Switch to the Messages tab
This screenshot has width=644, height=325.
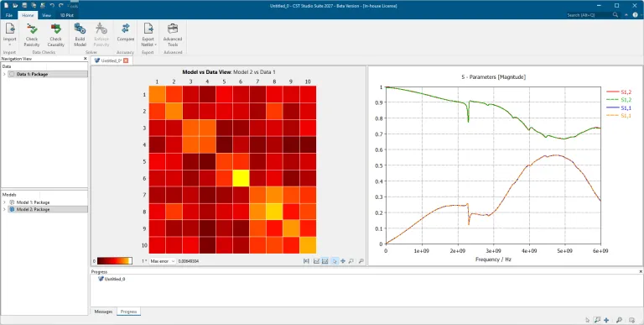click(103, 312)
